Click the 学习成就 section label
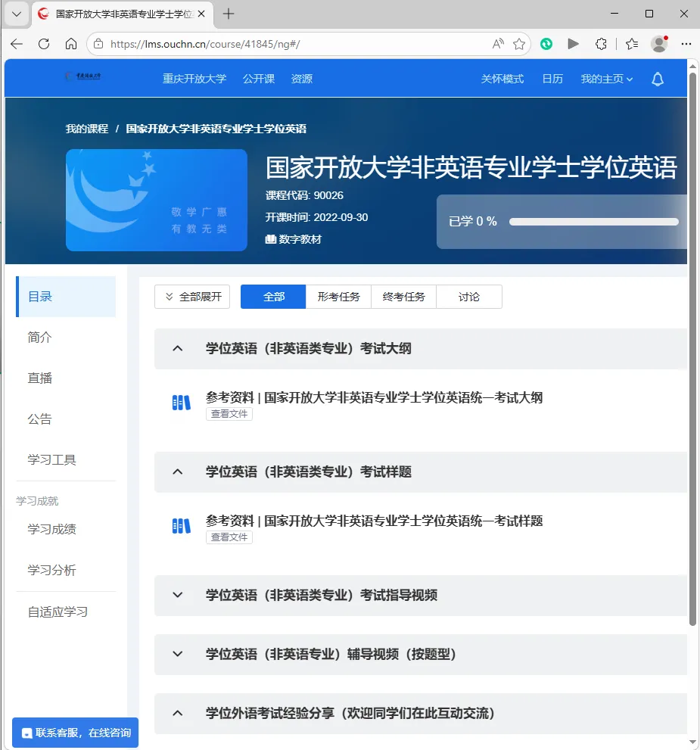 (37, 501)
